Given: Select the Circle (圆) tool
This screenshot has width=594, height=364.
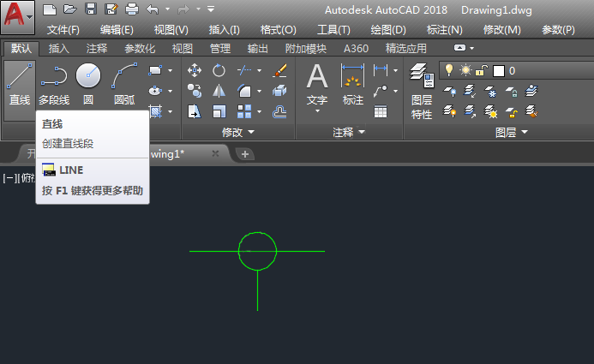Looking at the screenshot, I should coord(88,85).
